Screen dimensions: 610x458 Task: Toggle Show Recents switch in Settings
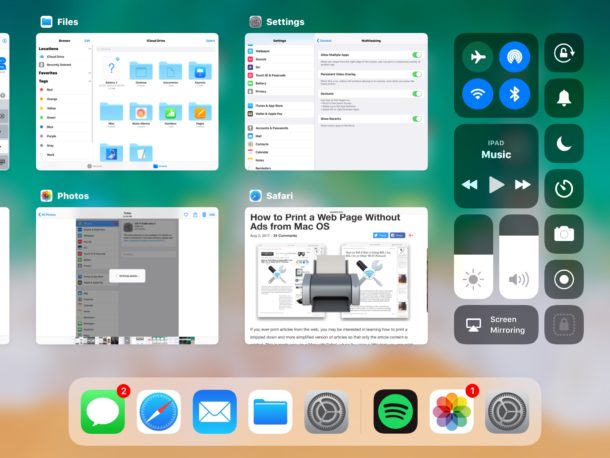coord(417,119)
